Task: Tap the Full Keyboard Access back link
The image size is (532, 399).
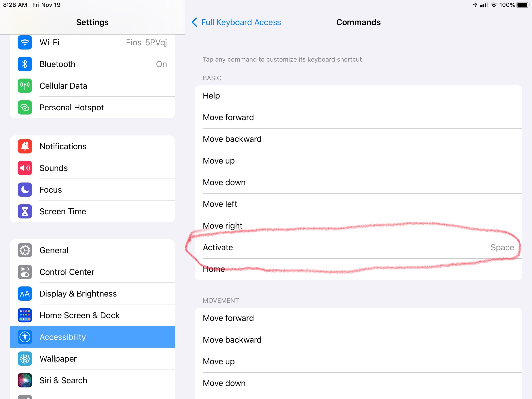Action: [241, 22]
